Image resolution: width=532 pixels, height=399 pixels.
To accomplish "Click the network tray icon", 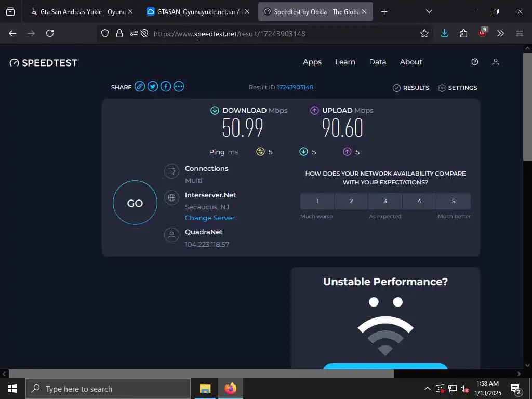I will point(453,389).
